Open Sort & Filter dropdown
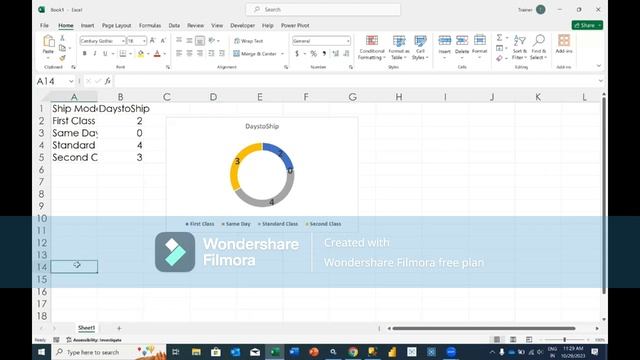Viewport: 640px width, 360px height. tap(520, 47)
